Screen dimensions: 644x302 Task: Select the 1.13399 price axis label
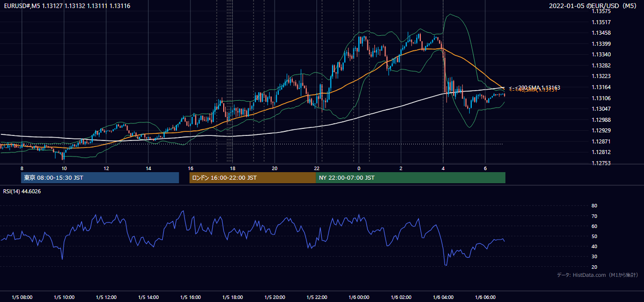click(x=601, y=44)
